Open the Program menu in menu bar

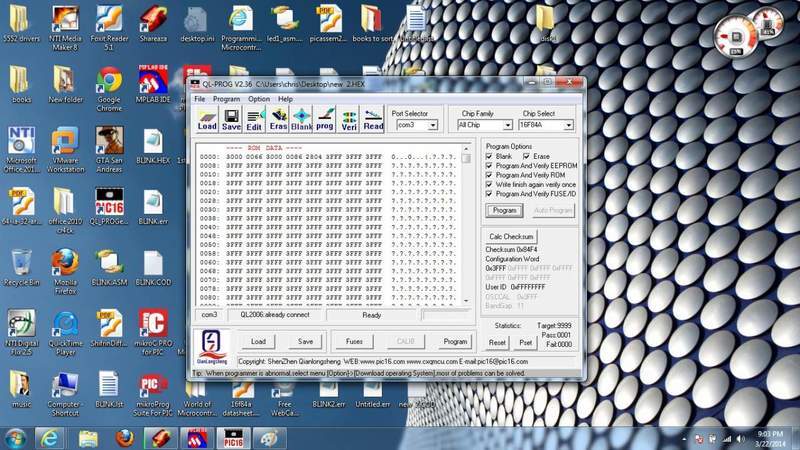[x=226, y=99]
